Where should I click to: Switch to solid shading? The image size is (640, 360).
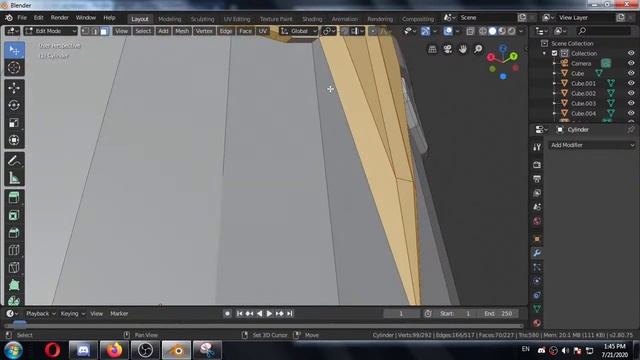click(492, 31)
